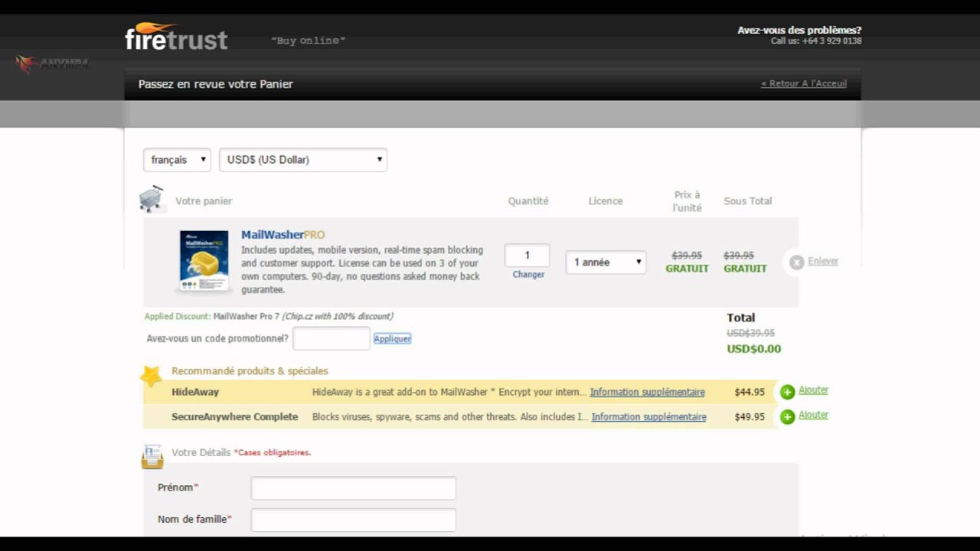Viewport: 980px width, 551px height.
Task: Click Ajouter link for HideAway
Action: 813,390
